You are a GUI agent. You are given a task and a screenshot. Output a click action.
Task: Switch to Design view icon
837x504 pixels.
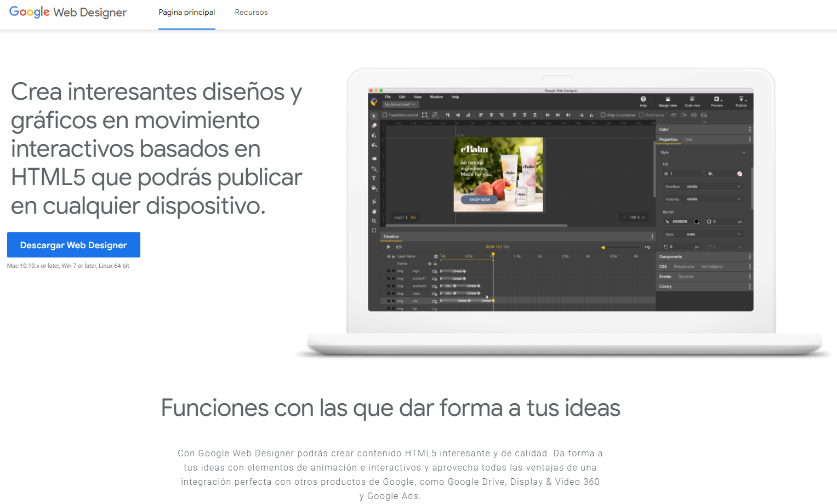668,99
